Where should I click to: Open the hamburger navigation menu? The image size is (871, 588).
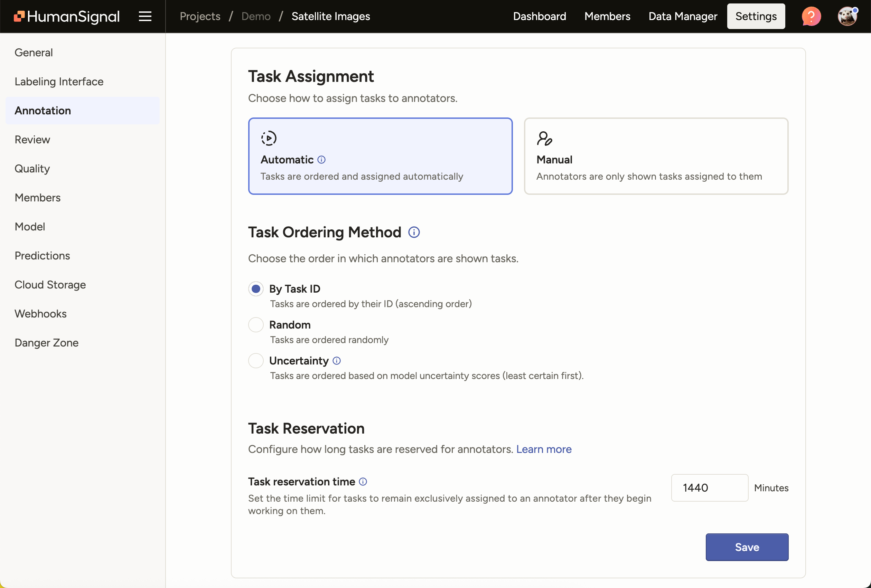(145, 16)
